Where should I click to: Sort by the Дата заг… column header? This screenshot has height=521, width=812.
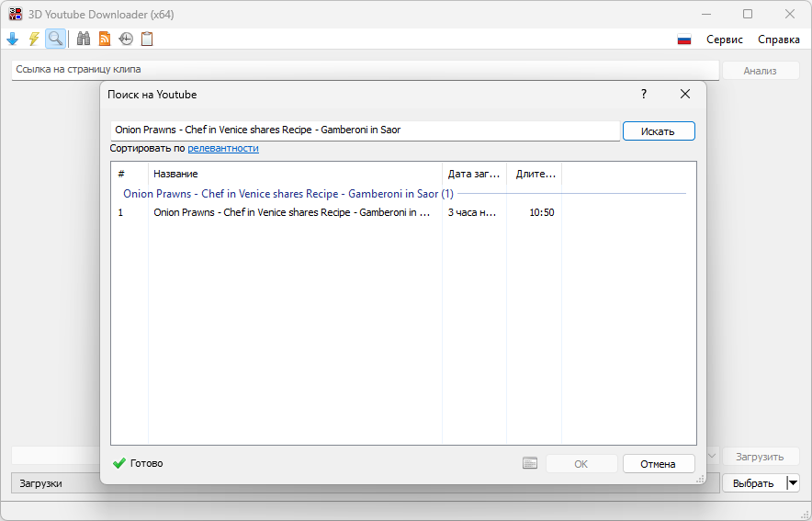[474, 174]
